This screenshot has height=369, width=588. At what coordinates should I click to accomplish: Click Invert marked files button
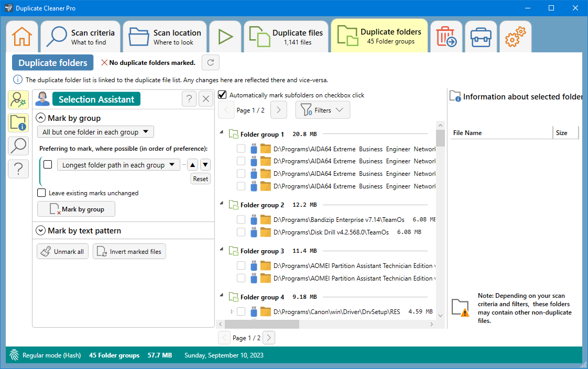(129, 251)
